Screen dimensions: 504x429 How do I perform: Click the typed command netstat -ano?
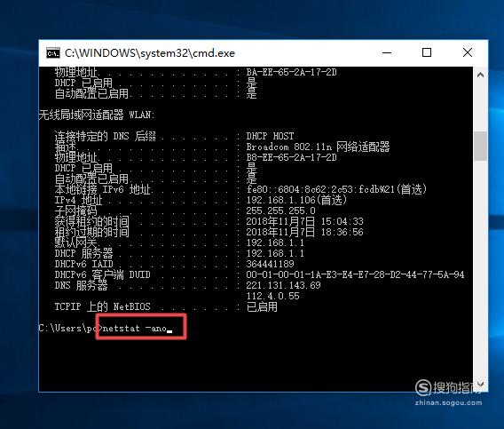pos(135,329)
